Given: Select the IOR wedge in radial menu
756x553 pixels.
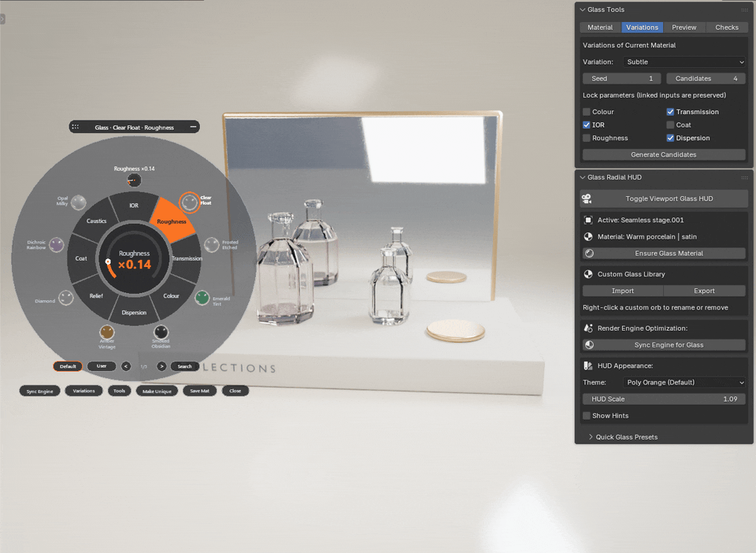Looking at the screenshot, I should [134, 206].
